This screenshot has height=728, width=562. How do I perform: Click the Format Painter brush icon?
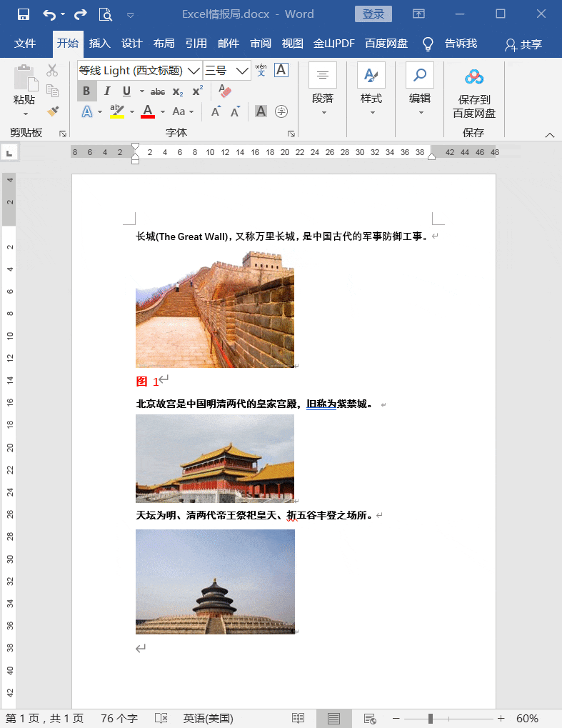point(52,111)
